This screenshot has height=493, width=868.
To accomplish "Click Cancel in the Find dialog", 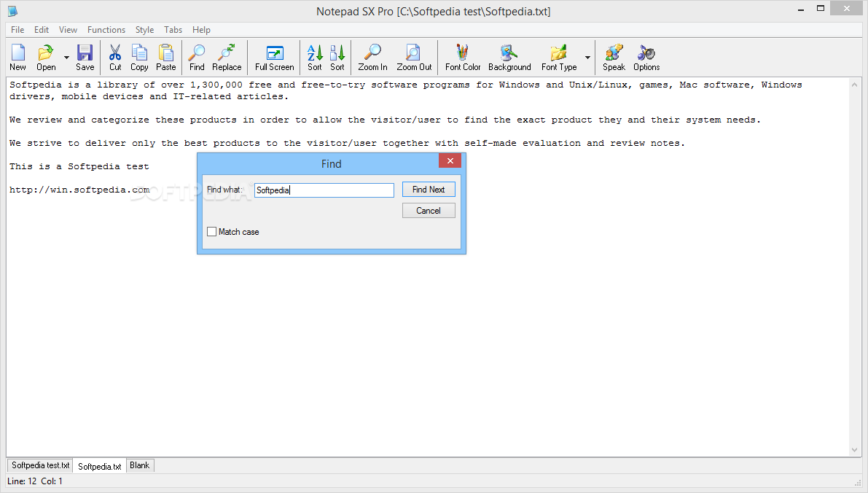I will [429, 211].
